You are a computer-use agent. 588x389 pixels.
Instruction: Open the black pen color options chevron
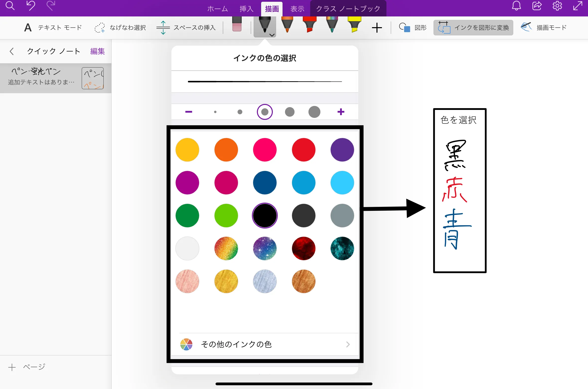tap(272, 35)
